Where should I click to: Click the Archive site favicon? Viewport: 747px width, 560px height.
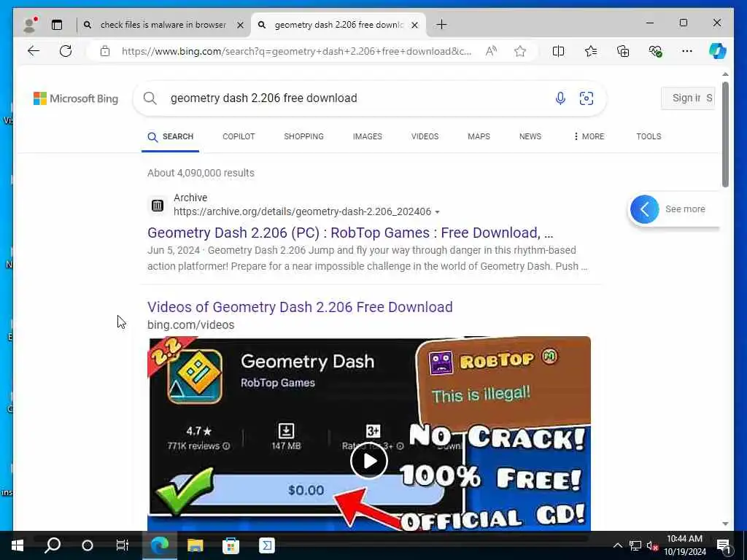[158, 205]
